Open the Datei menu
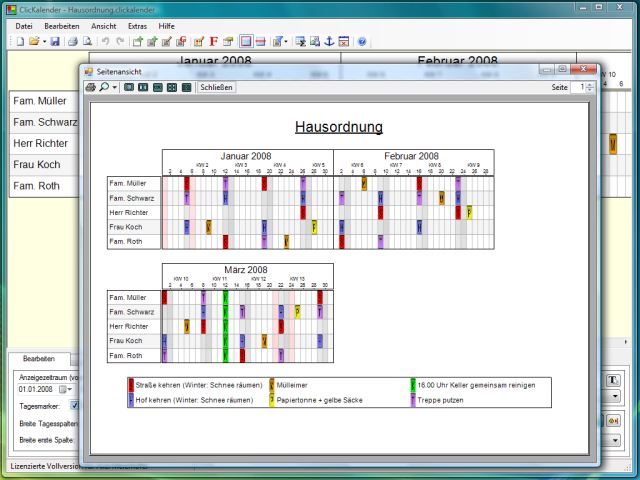640x480 pixels. coord(24,24)
